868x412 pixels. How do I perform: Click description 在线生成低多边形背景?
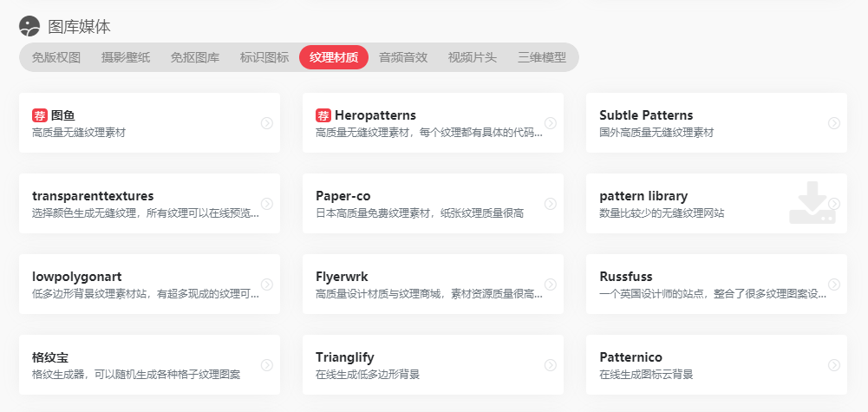(x=368, y=375)
